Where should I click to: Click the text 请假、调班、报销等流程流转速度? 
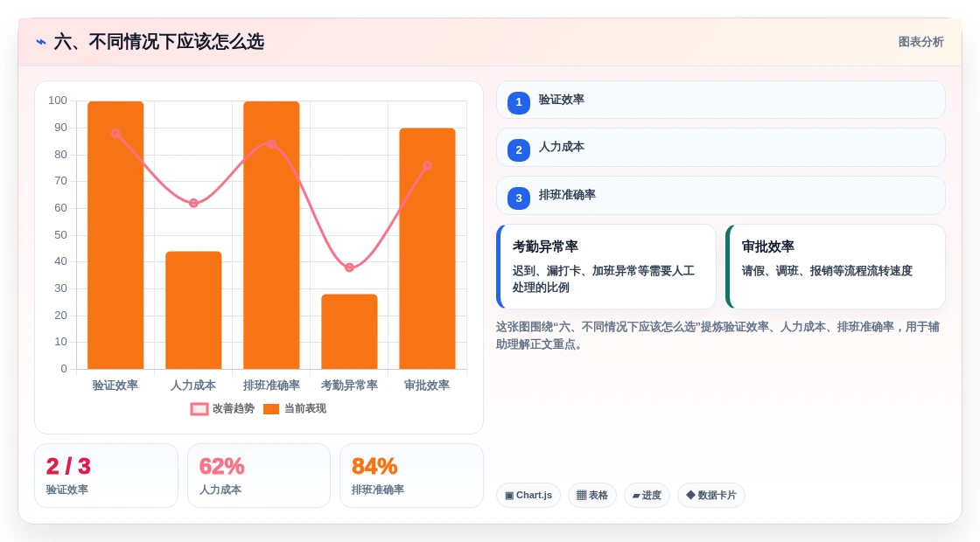click(x=827, y=271)
